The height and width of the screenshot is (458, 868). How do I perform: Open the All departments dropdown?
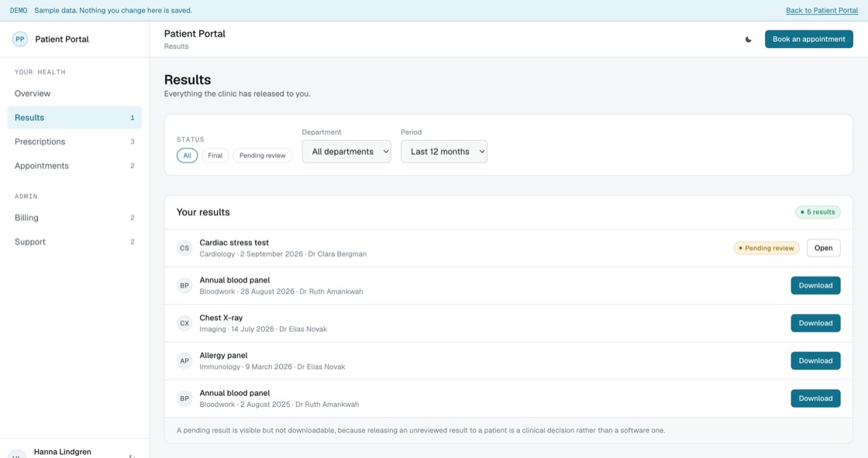[346, 152]
